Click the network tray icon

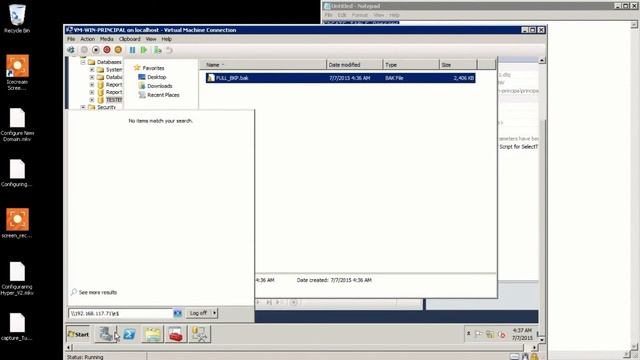(490, 334)
